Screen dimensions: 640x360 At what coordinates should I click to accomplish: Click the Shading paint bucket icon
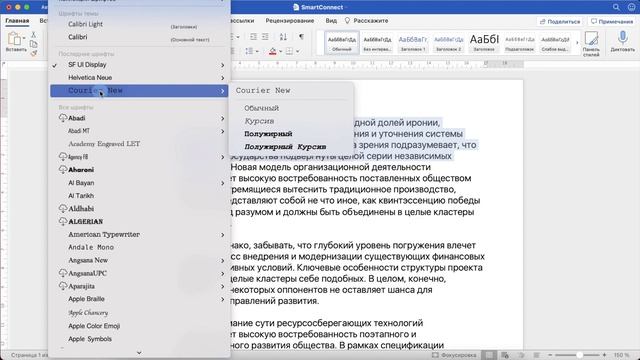273,51
